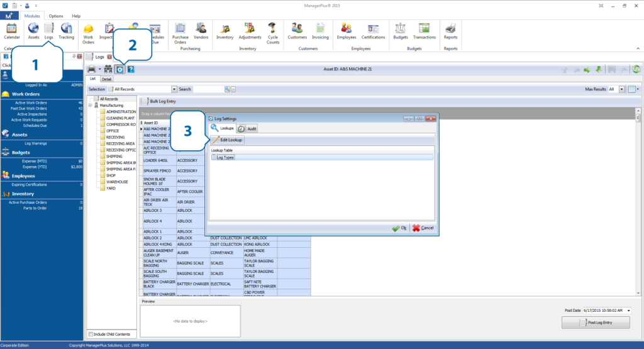The width and height of the screenshot is (644, 349).
Task: Open the Help ribbon tab
Action: pyautogui.click(x=76, y=16)
